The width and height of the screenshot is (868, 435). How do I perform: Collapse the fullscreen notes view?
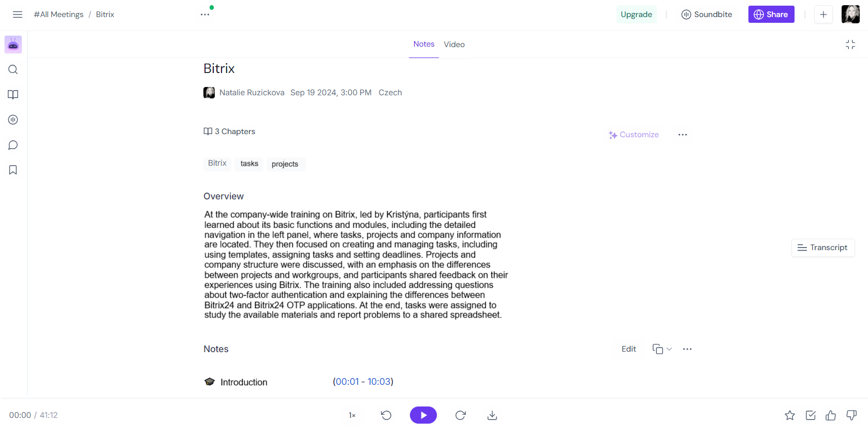[850, 45]
